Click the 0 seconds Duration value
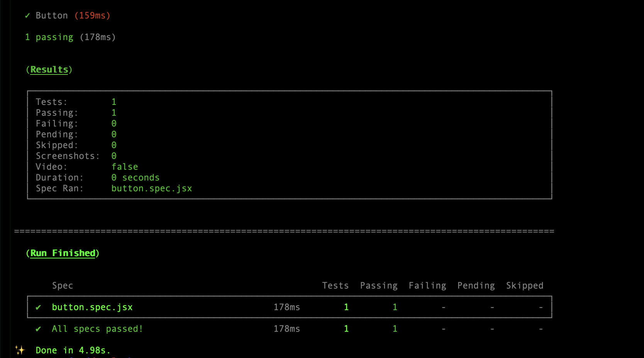 point(135,177)
